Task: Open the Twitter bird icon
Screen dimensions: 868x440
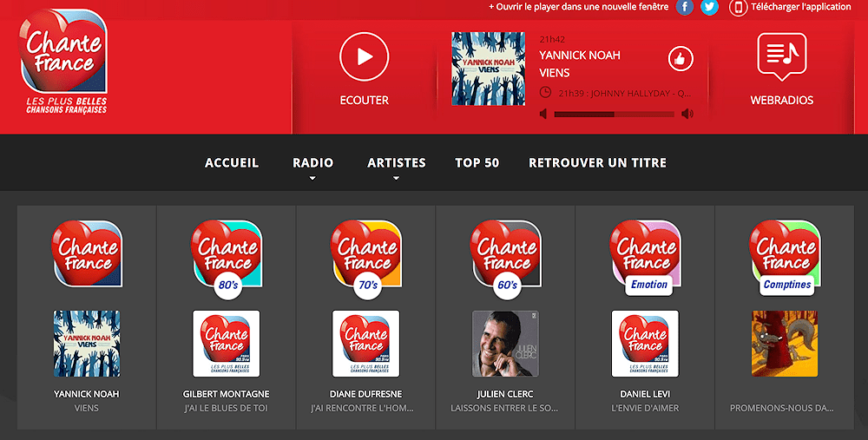Action: [x=710, y=7]
